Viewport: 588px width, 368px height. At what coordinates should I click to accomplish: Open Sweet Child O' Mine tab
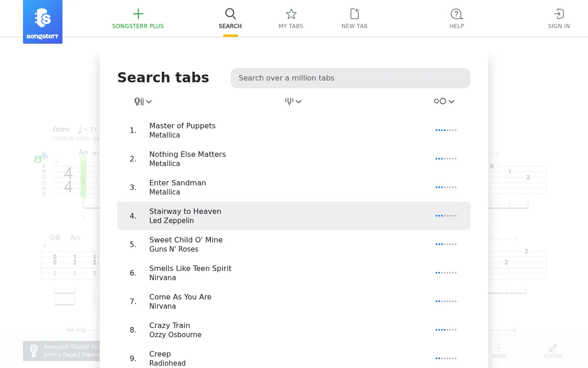294,244
